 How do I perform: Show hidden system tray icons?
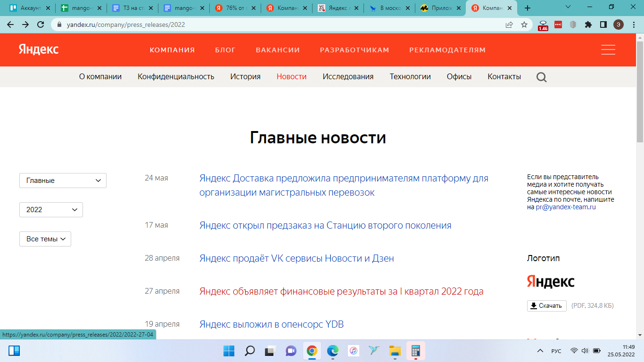coord(540,351)
